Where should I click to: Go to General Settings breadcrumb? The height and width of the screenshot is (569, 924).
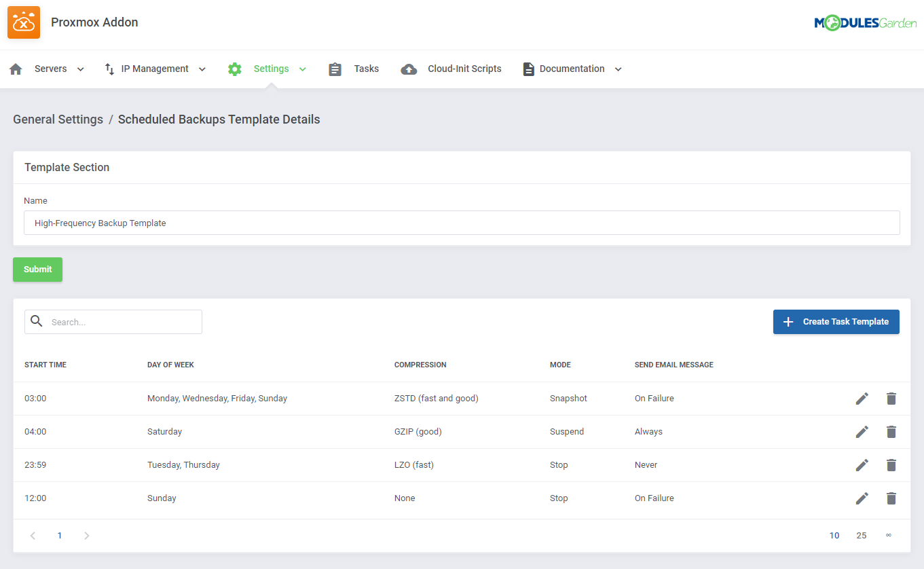[58, 120]
